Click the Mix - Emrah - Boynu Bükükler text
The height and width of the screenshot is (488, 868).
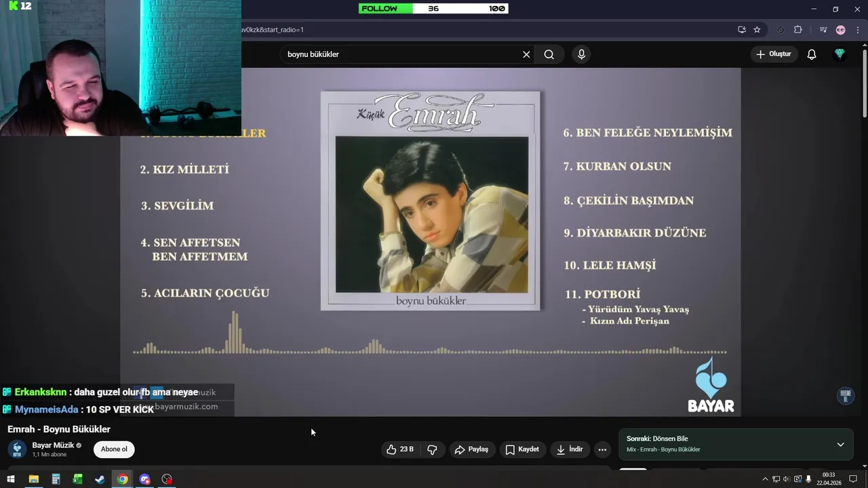click(x=663, y=449)
